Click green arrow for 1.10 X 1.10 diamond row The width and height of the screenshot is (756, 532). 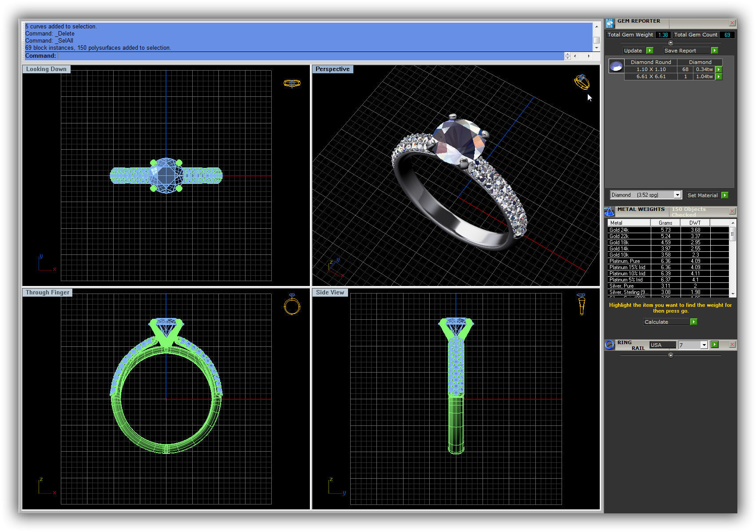719,70
